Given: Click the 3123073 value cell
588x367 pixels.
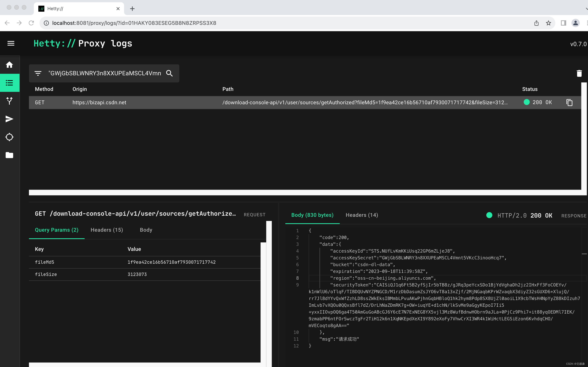Looking at the screenshot, I should coord(137,274).
